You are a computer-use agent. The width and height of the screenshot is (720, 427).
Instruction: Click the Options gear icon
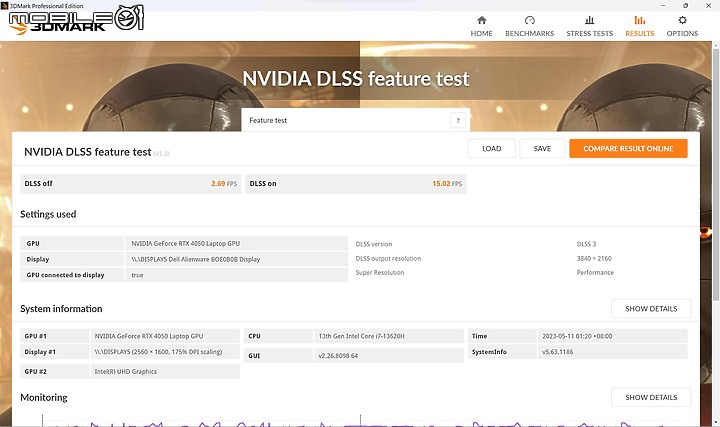[x=682, y=20]
